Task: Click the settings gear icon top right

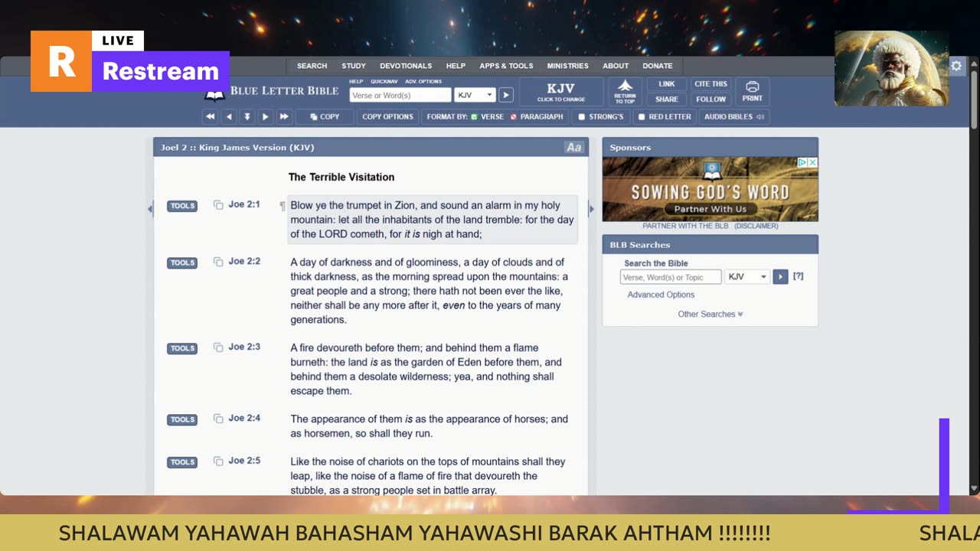Action: coord(956,66)
